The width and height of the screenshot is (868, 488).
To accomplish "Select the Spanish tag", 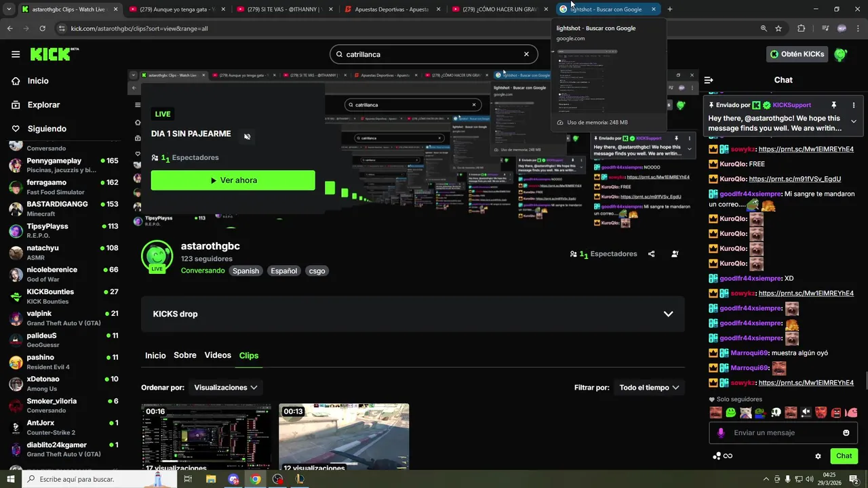I will pyautogui.click(x=245, y=270).
